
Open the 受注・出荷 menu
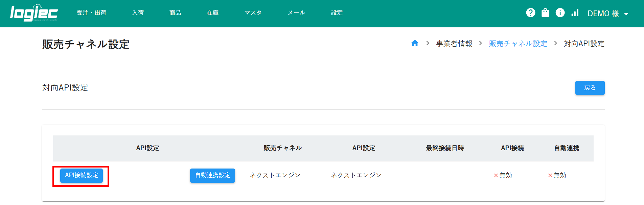(91, 13)
